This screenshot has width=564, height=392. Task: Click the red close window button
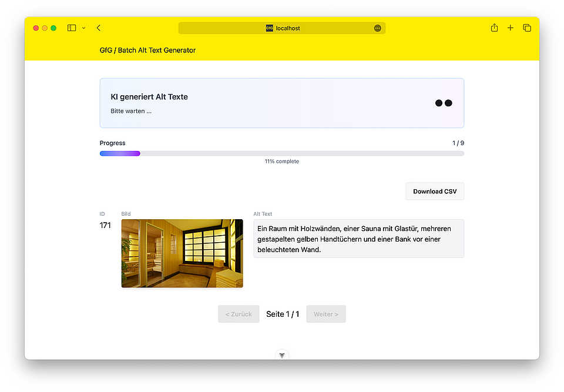point(36,28)
